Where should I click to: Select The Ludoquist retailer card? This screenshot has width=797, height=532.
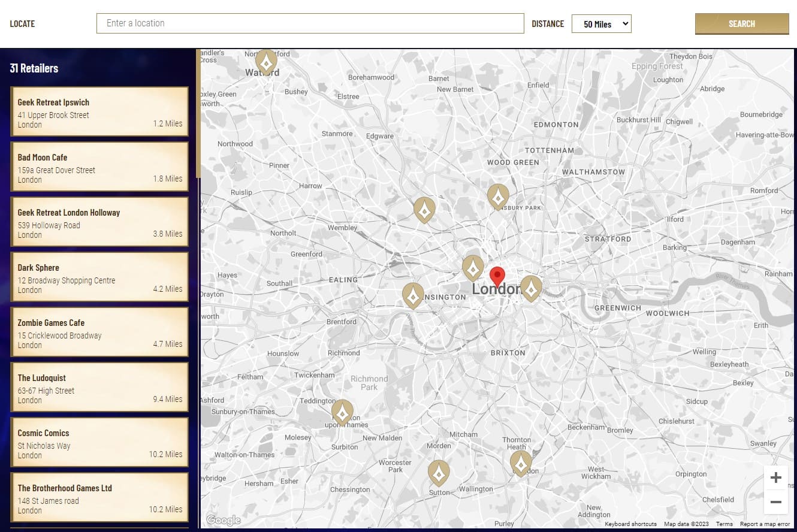(x=99, y=387)
